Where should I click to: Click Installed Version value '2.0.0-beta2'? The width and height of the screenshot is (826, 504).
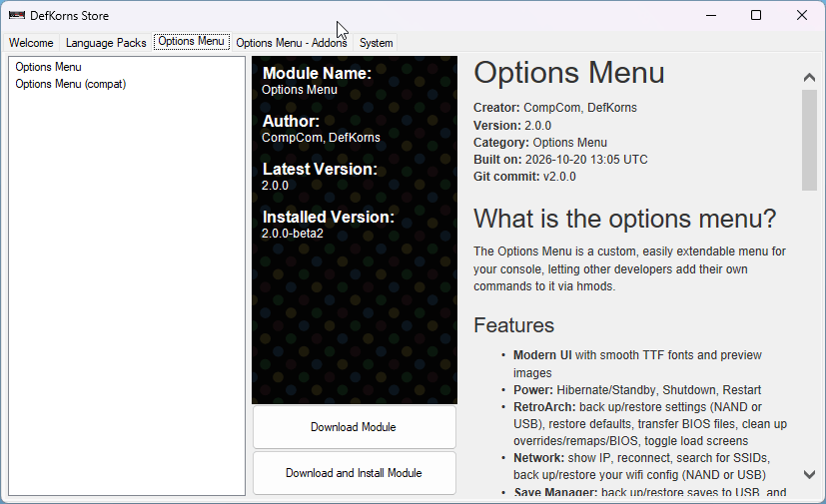293,234
